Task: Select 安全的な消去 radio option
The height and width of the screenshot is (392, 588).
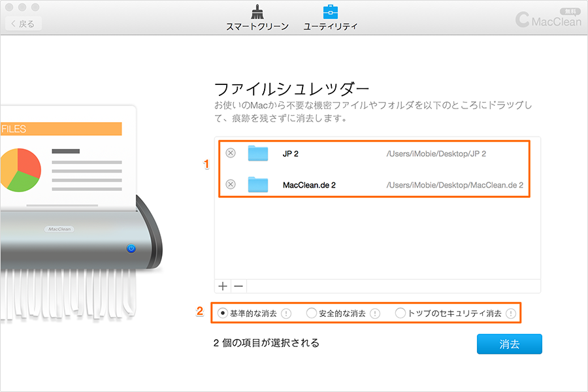Action: [x=311, y=313]
